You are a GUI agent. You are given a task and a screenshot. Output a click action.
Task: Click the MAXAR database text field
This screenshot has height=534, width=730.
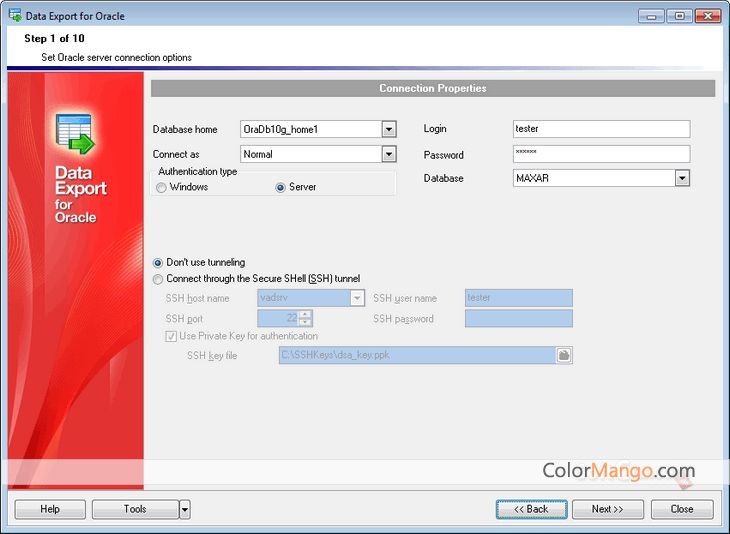point(594,178)
